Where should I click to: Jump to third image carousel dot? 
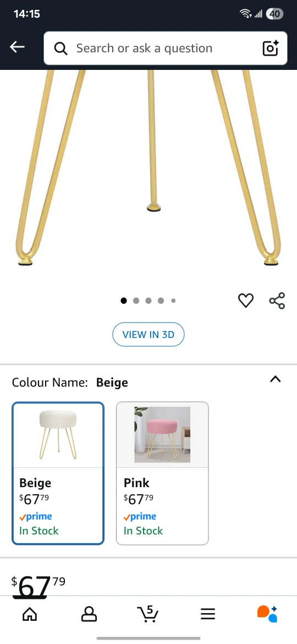(148, 301)
